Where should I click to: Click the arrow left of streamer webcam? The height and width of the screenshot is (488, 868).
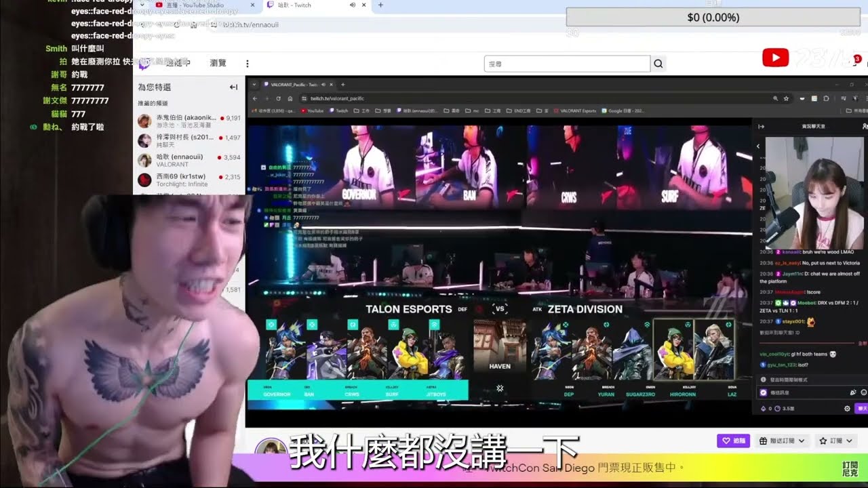[758, 146]
